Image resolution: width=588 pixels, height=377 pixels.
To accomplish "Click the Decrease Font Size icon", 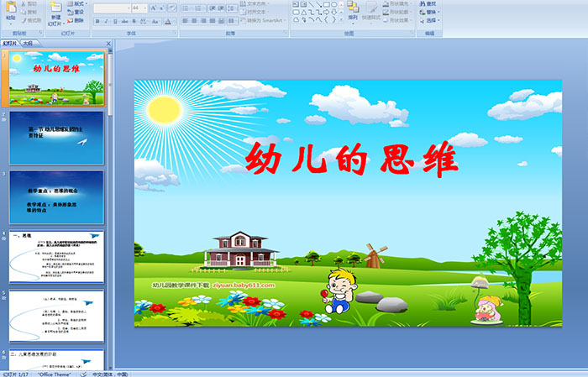I will point(162,8).
